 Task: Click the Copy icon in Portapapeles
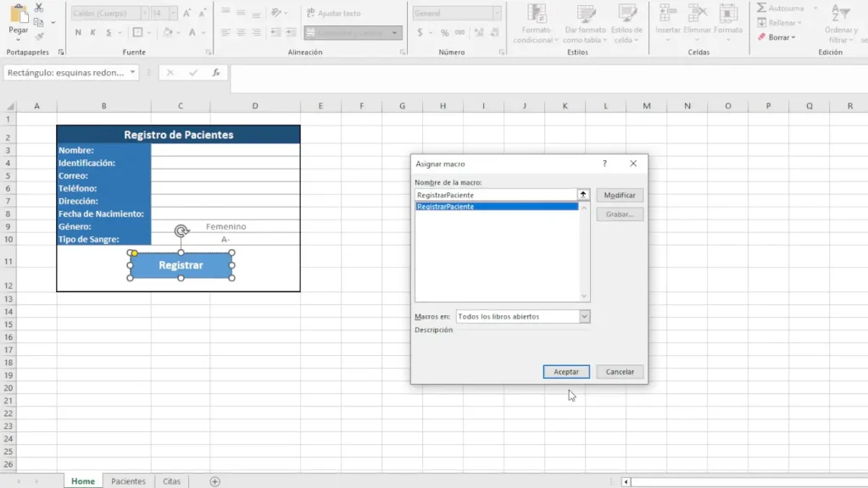coord(39,22)
